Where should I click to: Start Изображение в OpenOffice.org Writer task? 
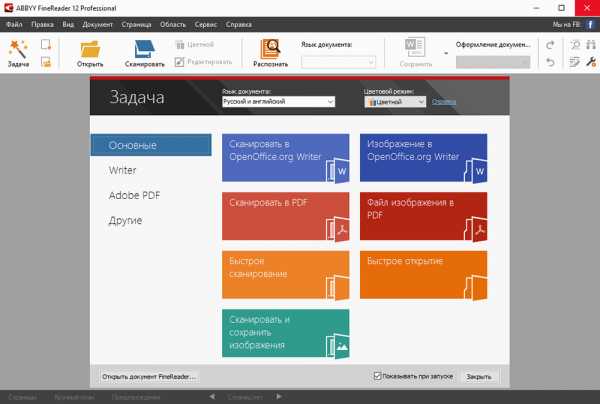point(423,158)
